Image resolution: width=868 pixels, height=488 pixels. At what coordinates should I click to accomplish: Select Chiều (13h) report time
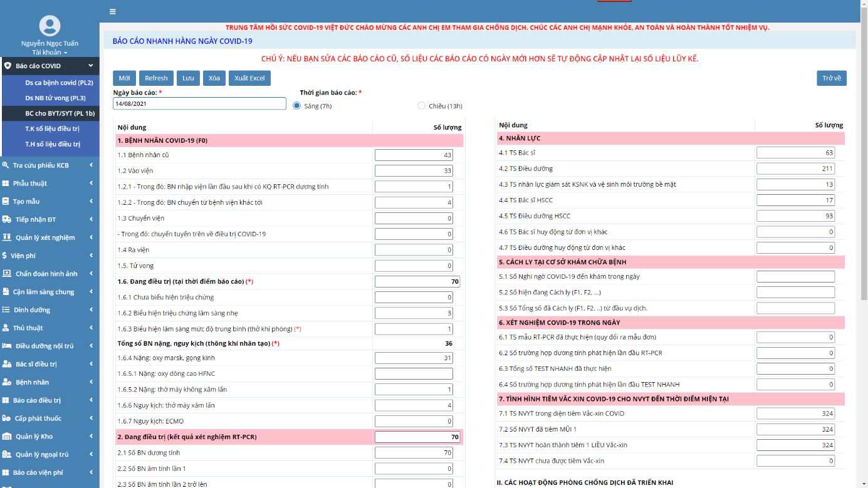pyautogui.click(x=422, y=106)
